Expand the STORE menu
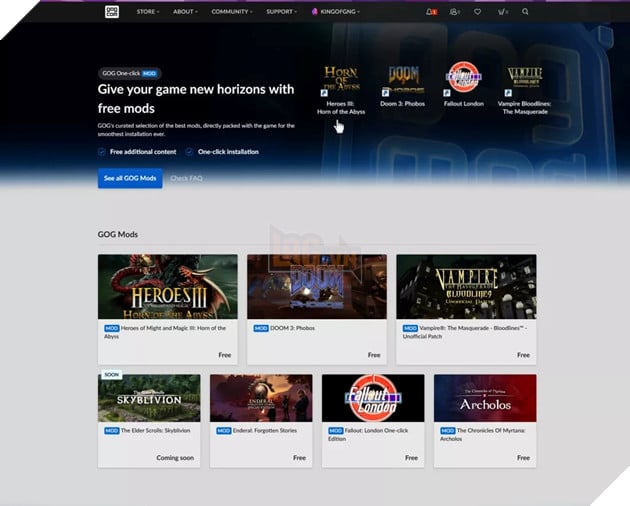Screen dimensions: 630x506 [x=148, y=12]
